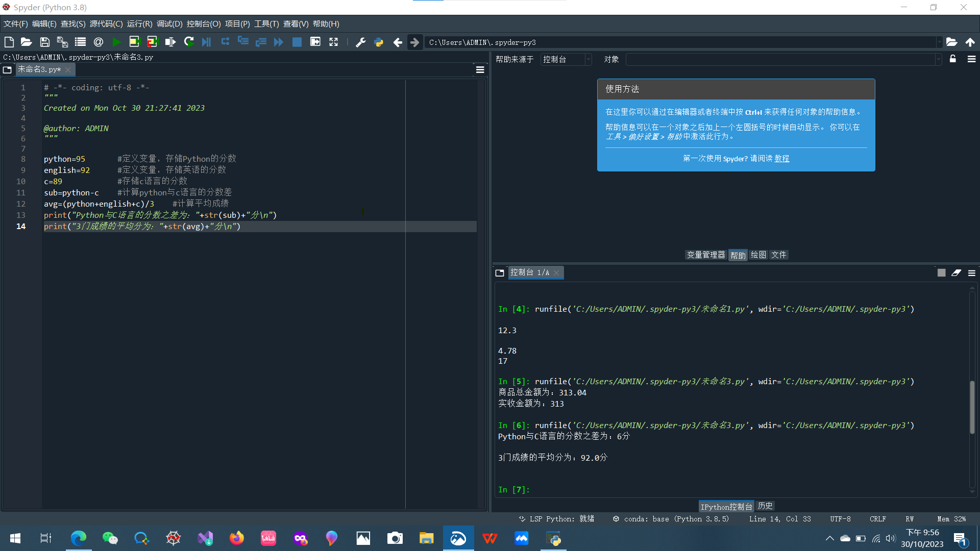
Task: Click the Re-run last script icon
Action: click(x=189, y=42)
